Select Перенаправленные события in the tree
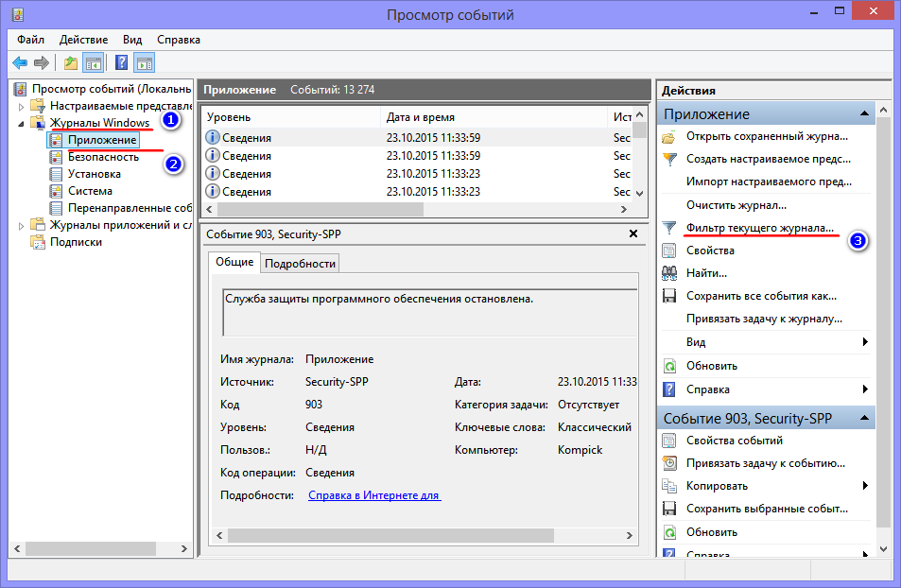The image size is (901, 588). (130, 208)
